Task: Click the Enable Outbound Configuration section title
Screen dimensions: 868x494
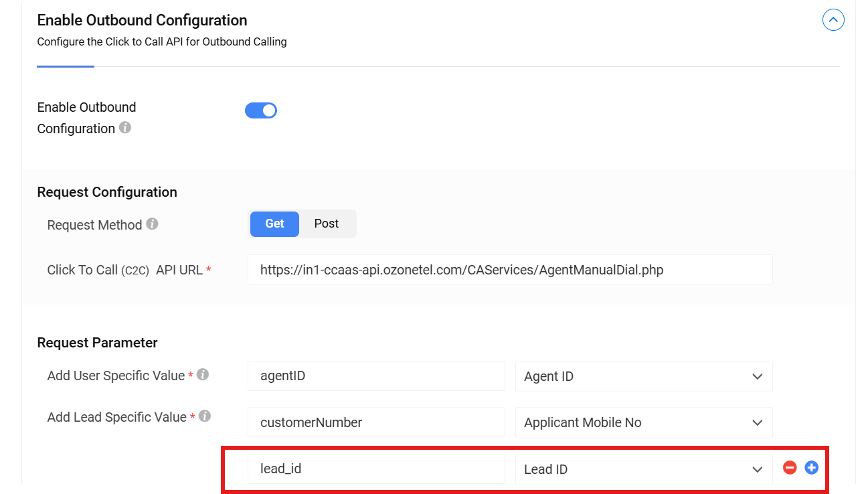Action: click(x=142, y=20)
